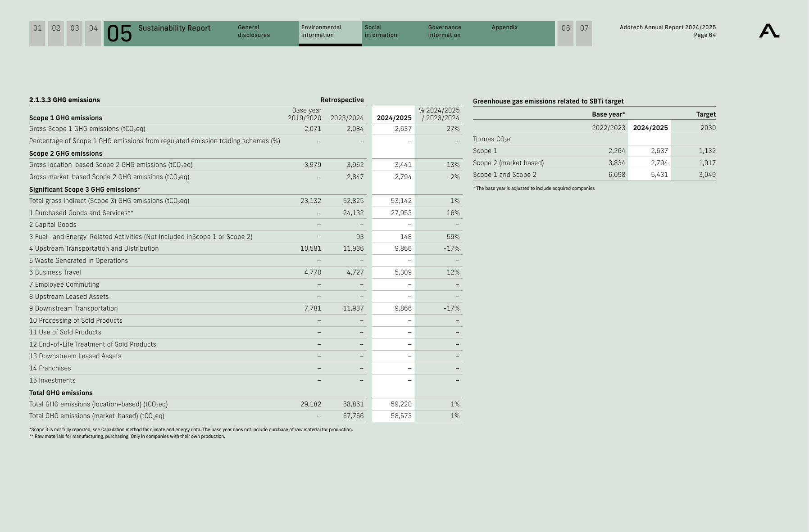Click the Page 64 label
The height and width of the screenshot is (532, 809).
pyautogui.click(x=705, y=35)
